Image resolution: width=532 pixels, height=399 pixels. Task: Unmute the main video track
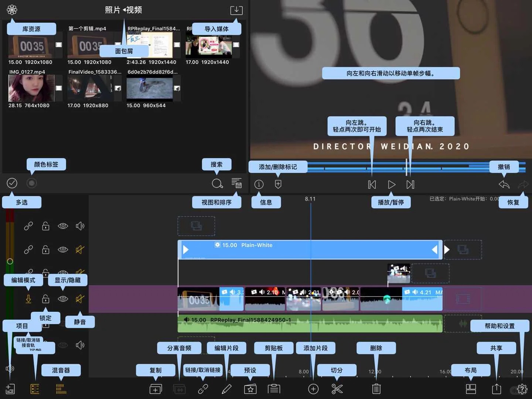tap(80, 299)
